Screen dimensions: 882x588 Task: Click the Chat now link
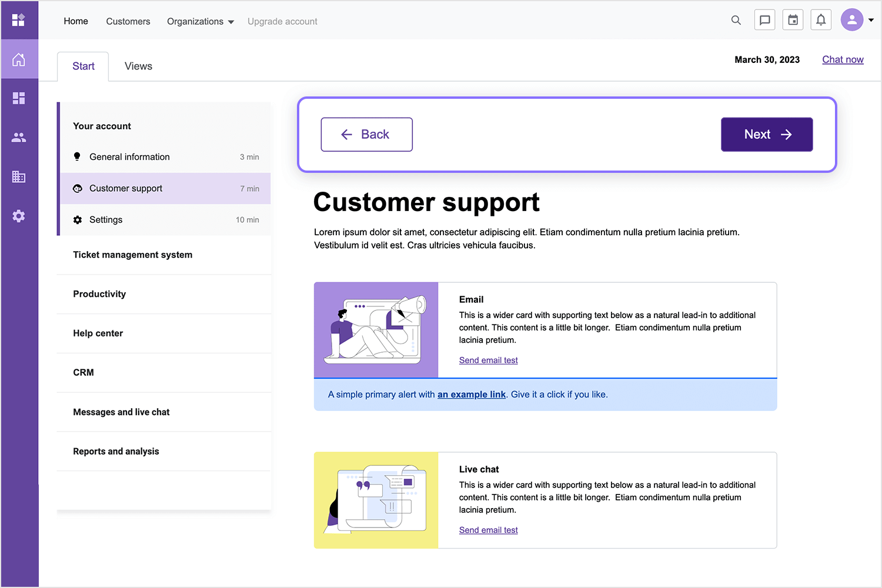(843, 59)
